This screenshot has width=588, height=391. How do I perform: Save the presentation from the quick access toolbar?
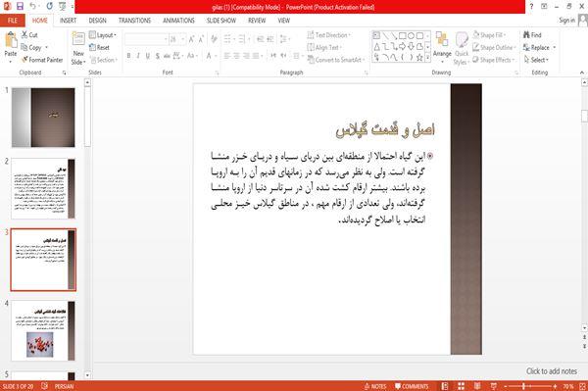[x=20, y=6]
